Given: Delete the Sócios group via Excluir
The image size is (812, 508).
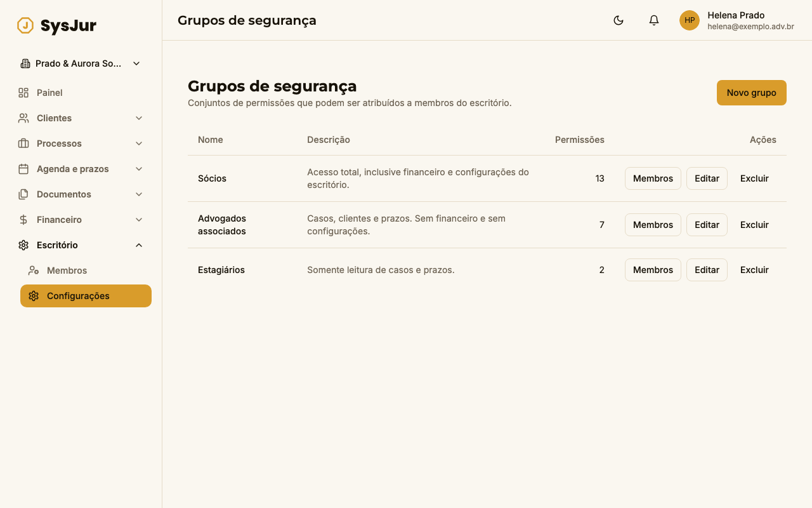Looking at the screenshot, I should pos(754,178).
